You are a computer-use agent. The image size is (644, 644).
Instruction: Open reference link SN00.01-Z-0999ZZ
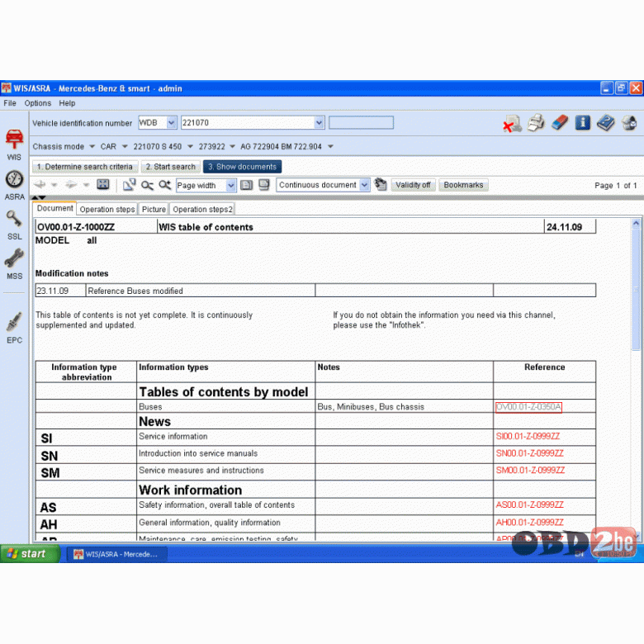point(529,453)
